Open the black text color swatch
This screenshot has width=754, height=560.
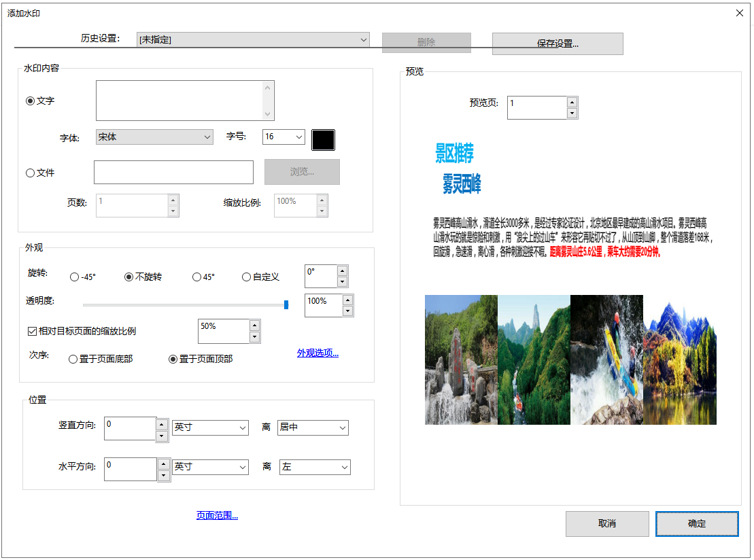pyautogui.click(x=323, y=140)
